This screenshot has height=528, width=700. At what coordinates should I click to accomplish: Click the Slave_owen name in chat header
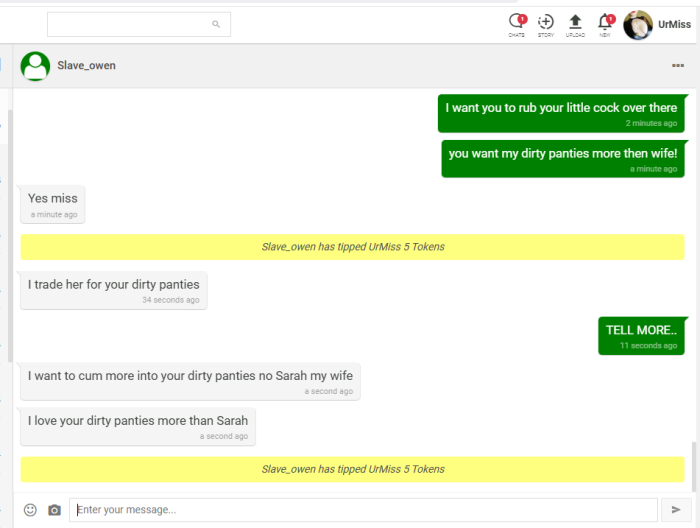86,66
